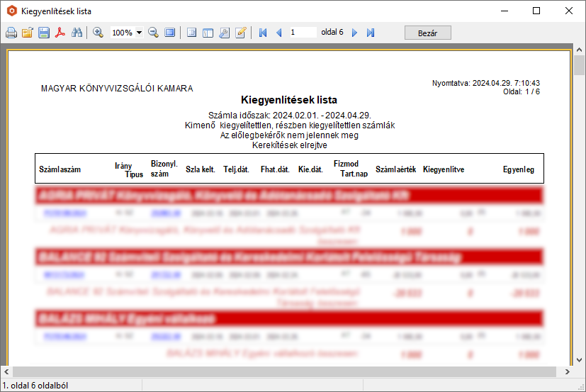This screenshot has height=392, width=586.
Task: Jump to the last page
Action: point(371,33)
